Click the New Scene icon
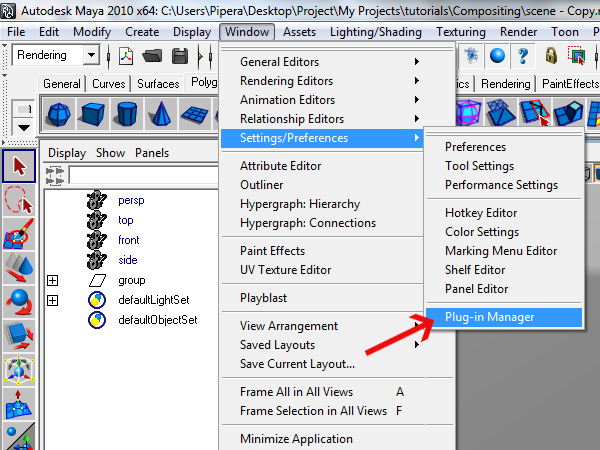 click(x=126, y=56)
